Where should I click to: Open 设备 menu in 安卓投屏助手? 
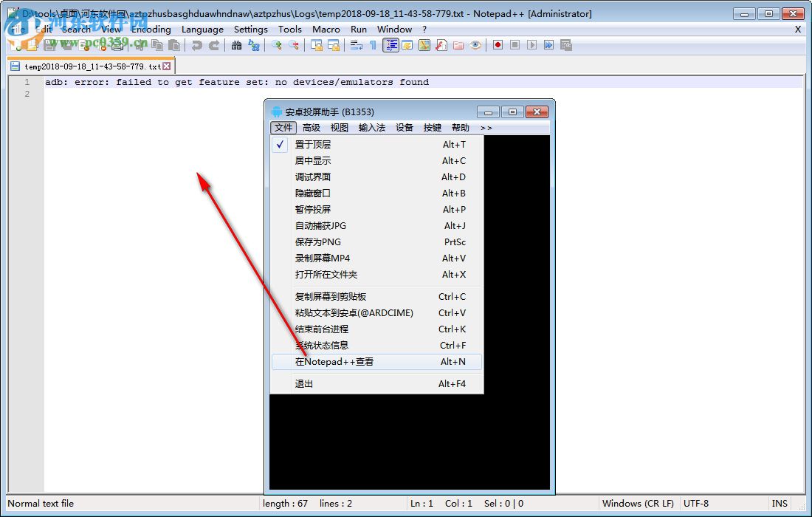(x=405, y=128)
